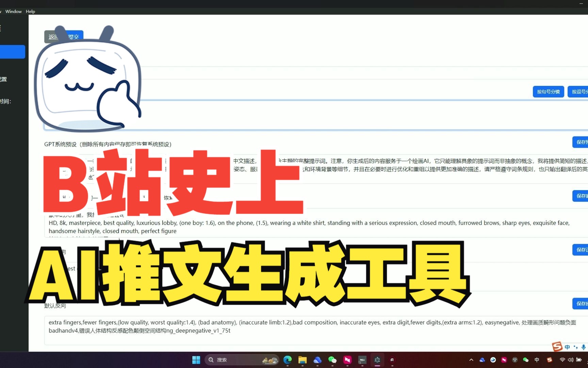Open the Windows Start menu

click(x=196, y=360)
